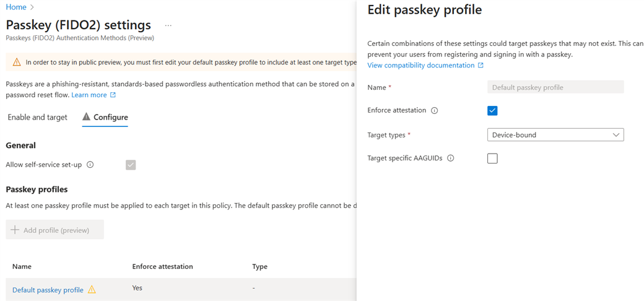This screenshot has height=301, width=644.
Task: Click info icon beside Target specific AAGUIDs
Action: [450, 159]
